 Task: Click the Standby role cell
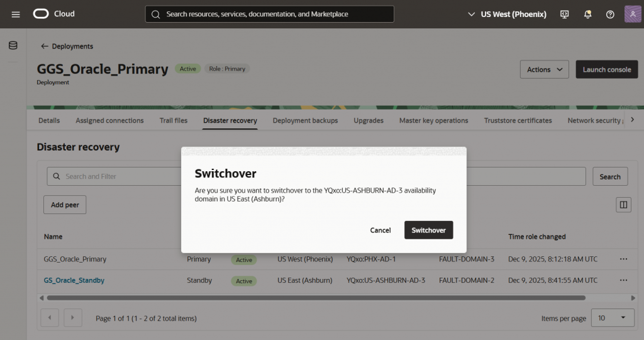pos(199,280)
